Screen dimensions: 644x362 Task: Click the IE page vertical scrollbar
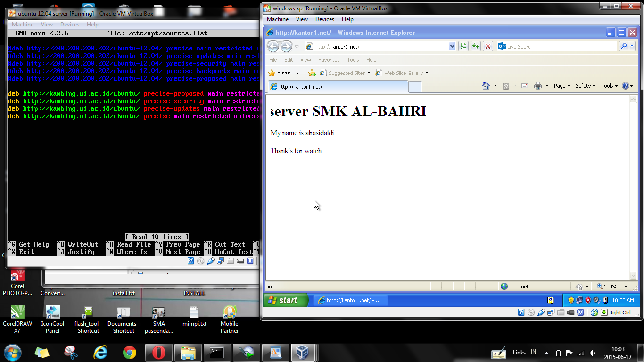point(633,187)
